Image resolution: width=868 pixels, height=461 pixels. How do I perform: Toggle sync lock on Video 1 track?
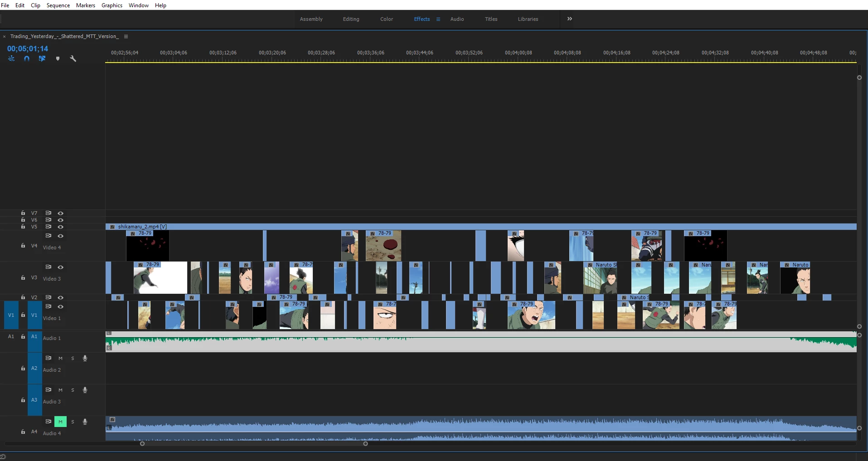coord(48,306)
